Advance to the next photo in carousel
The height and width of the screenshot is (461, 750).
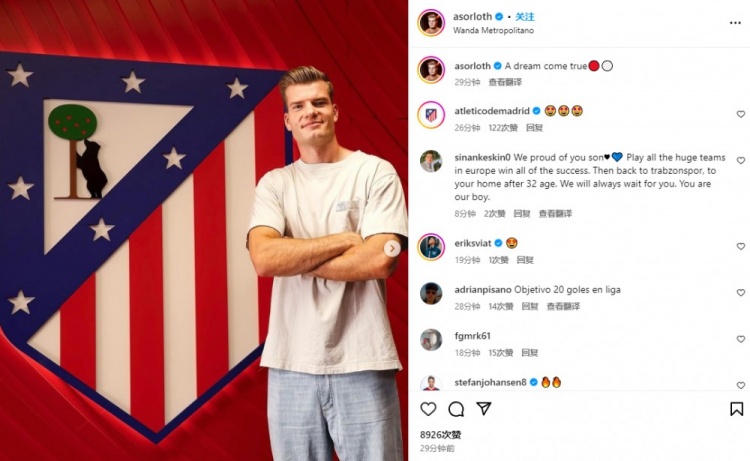[392, 248]
